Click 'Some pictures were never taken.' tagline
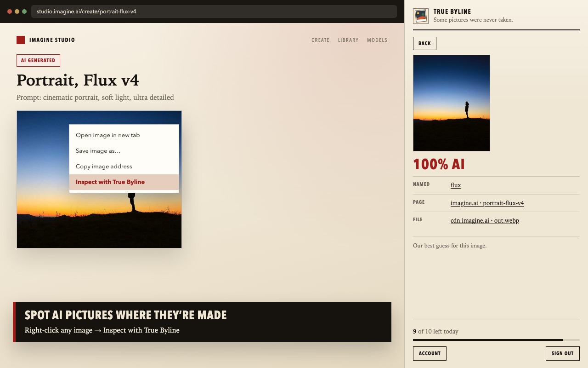 coord(473,20)
